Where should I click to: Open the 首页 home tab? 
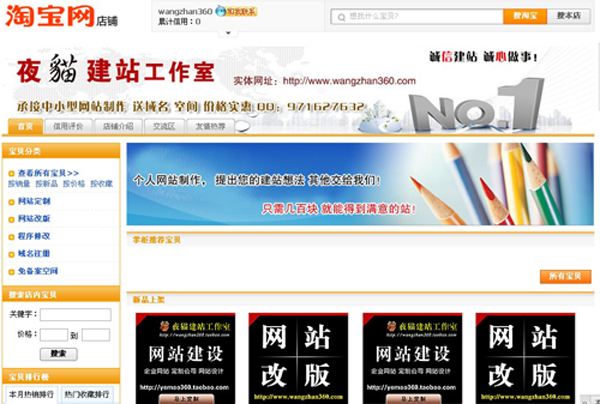point(24,127)
